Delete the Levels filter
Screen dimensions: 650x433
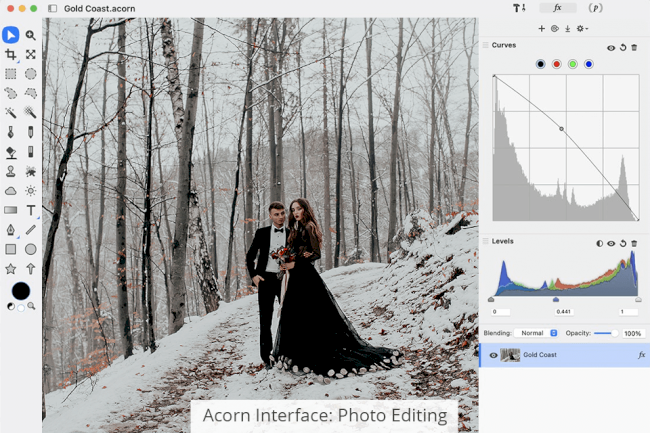634,244
